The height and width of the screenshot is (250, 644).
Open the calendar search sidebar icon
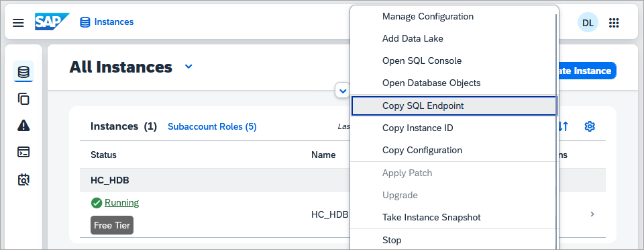click(x=24, y=179)
